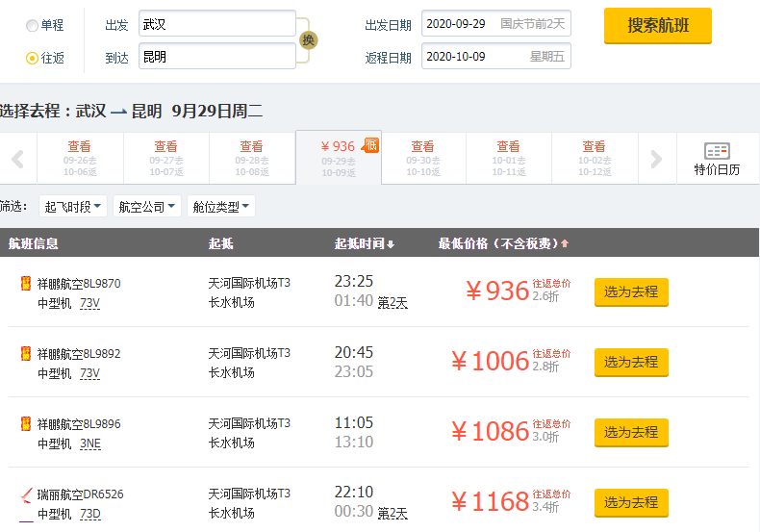Switch to the 09-30去 date tab
This screenshot has height=532, width=760.
(x=422, y=159)
